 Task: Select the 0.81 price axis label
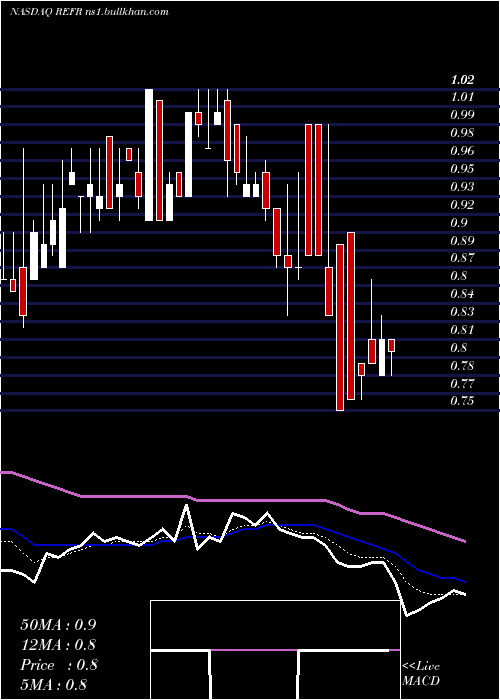462,330
